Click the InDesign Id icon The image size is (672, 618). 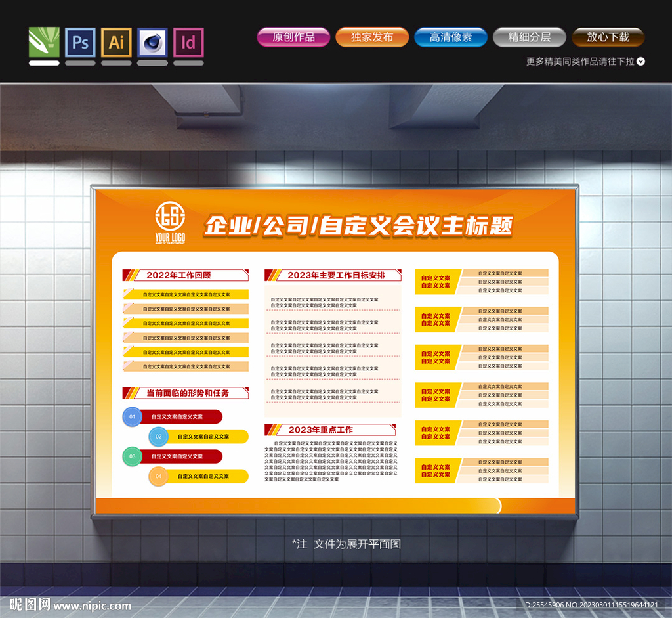188,43
